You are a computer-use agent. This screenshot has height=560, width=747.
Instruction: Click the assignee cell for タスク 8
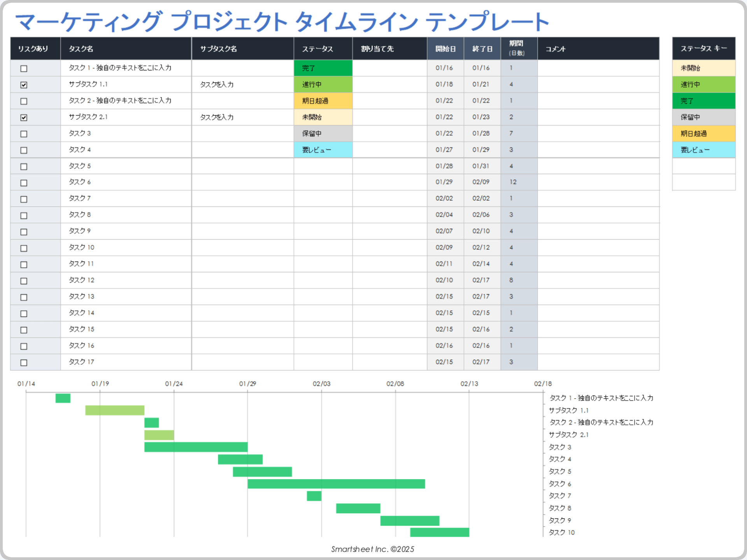(x=390, y=215)
